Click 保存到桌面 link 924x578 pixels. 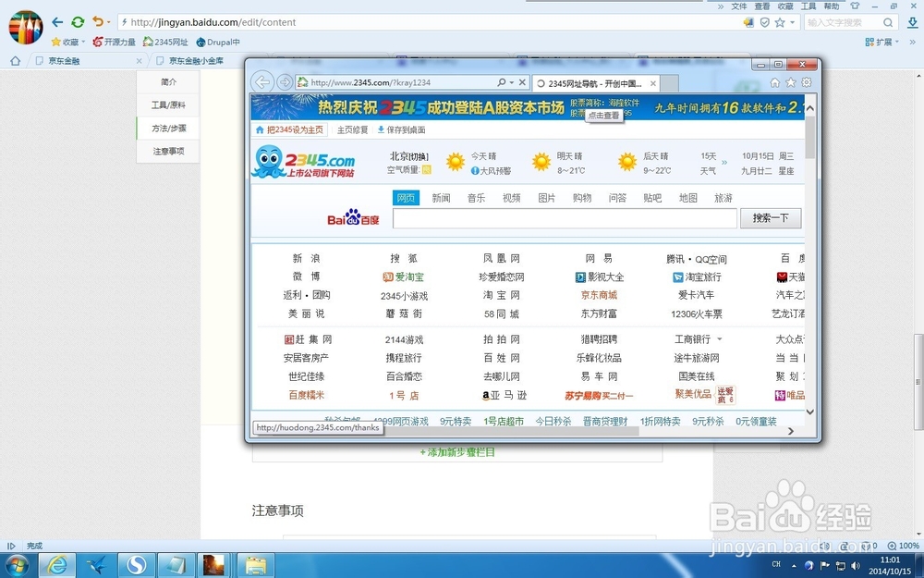(401, 129)
